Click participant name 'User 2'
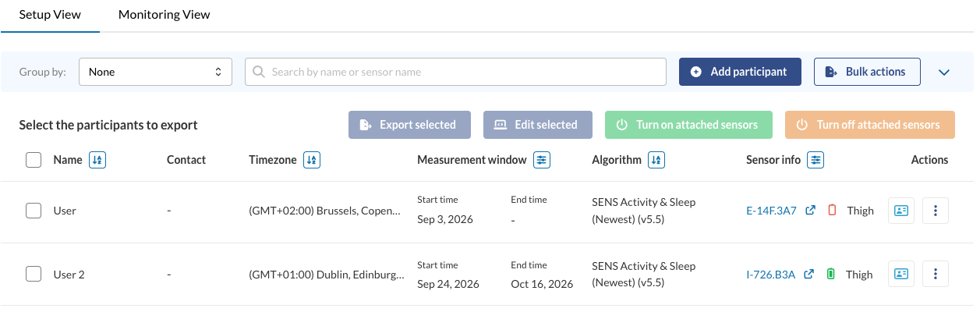 click(69, 275)
